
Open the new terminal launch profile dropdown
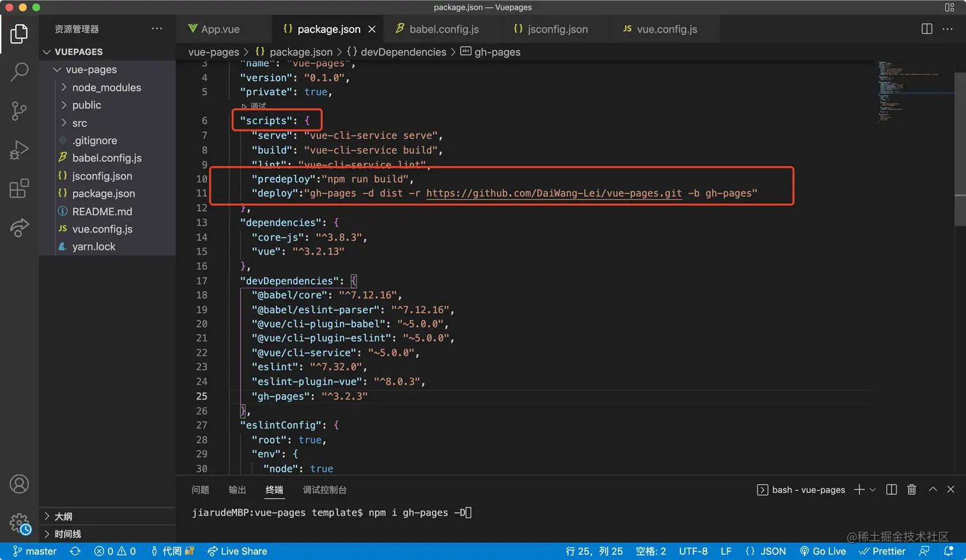873,490
